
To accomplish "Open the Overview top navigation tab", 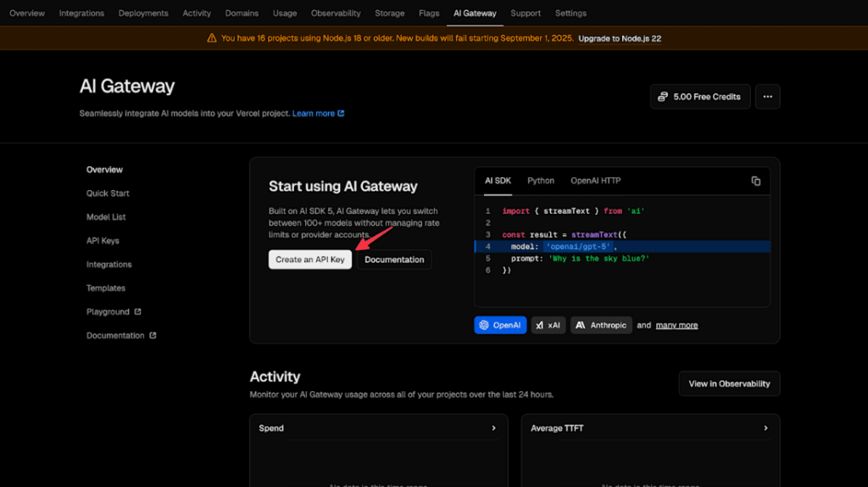I will pyautogui.click(x=27, y=13).
